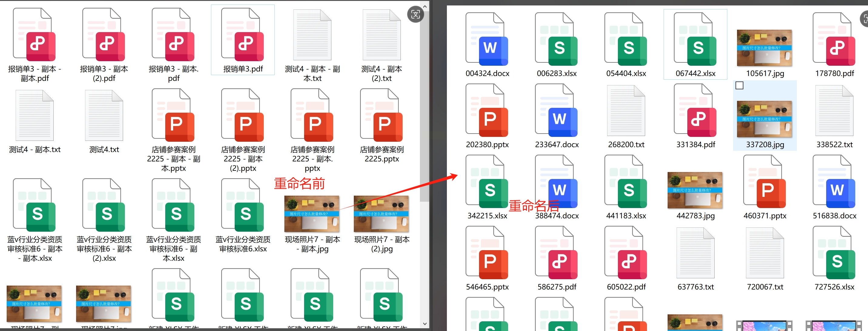Click the 店铺参赛案例2225.pptx file name label
This screenshot has width=868, height=331.
point(382,154)
